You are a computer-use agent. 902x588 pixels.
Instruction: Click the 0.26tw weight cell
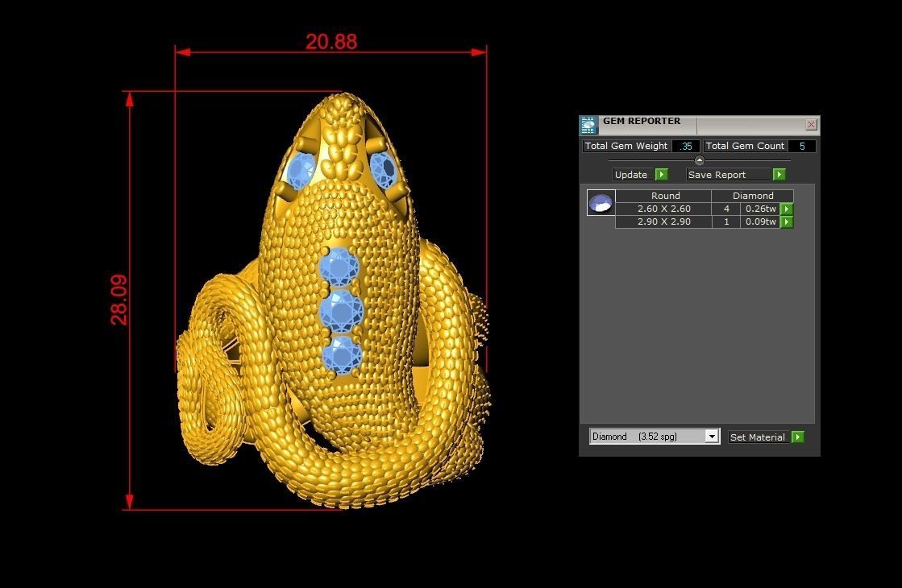[x=760, y=209]
